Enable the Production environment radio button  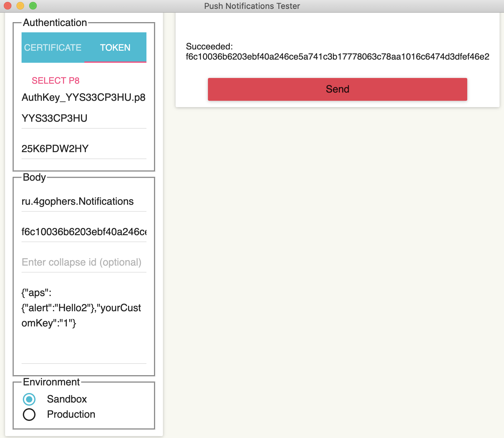point(29,415)
